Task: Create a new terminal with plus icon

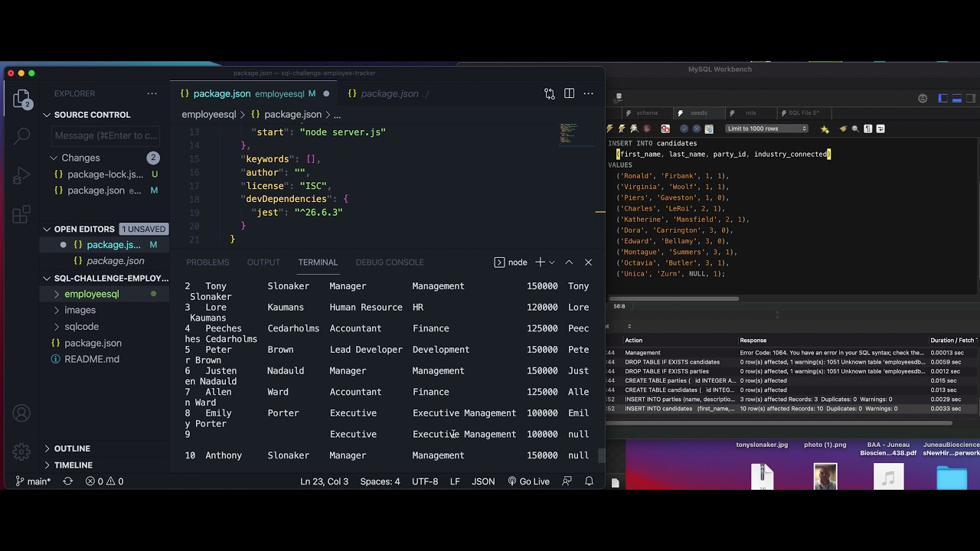Action: 540,262
